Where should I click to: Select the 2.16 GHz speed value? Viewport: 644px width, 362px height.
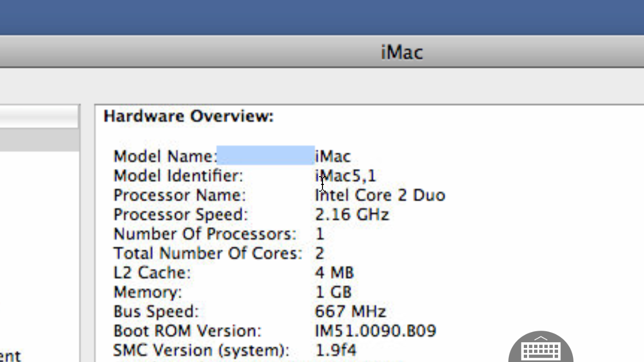coord(352,214)
